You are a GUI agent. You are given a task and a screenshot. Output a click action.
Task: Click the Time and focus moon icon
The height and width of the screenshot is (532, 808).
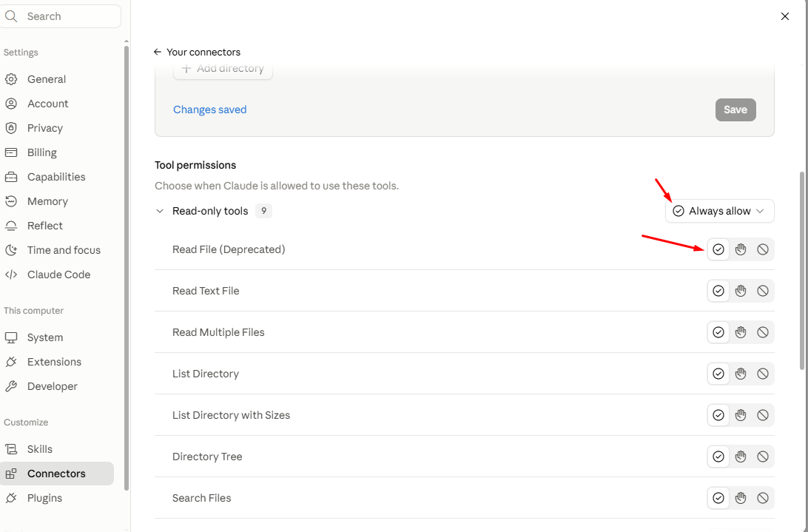coord(11,250)
